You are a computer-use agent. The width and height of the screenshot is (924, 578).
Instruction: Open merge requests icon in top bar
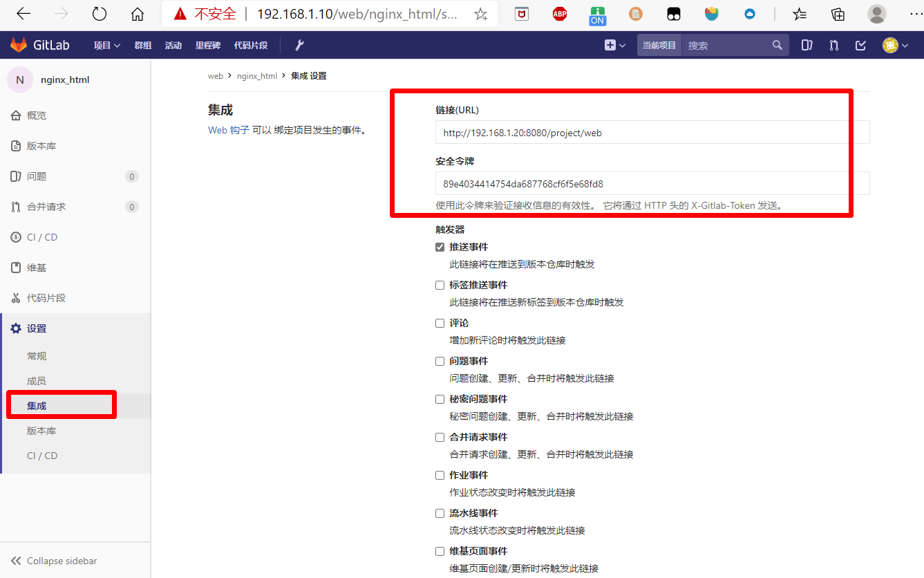[x=833, y=45]
